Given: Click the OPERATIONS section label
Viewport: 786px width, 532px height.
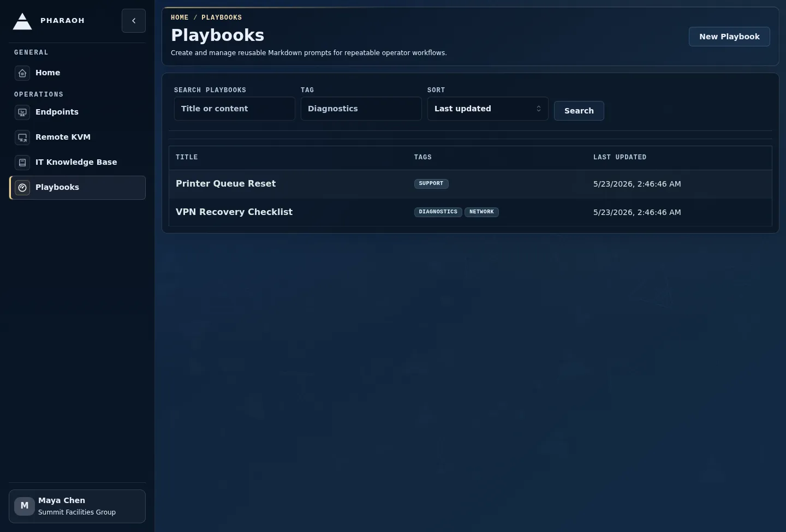Looking at the screenshot, I should pyautogui.click(x=39, y=94).
